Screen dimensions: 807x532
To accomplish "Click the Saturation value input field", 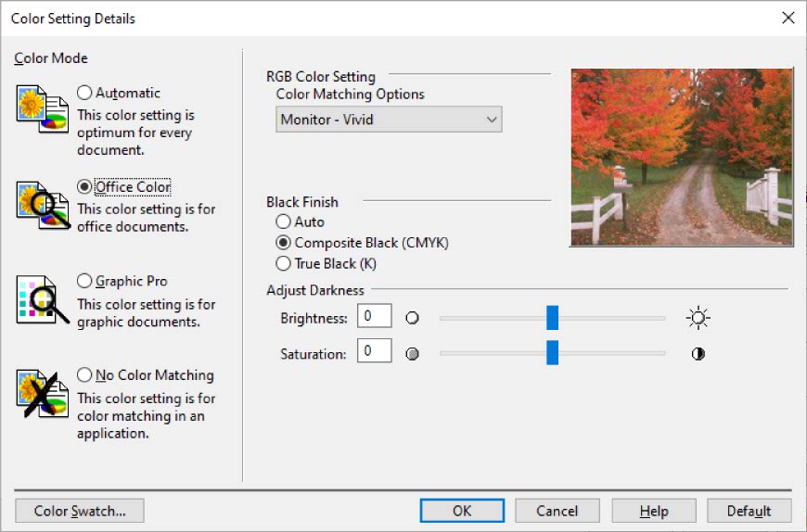I will click(374, 350).
